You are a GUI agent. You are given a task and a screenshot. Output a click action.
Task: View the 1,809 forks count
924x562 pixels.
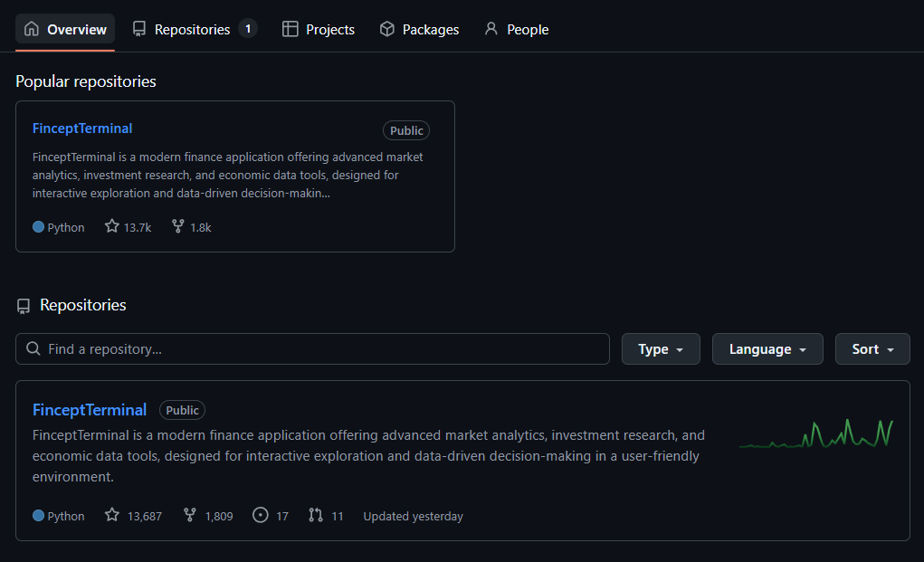[219, 517]
